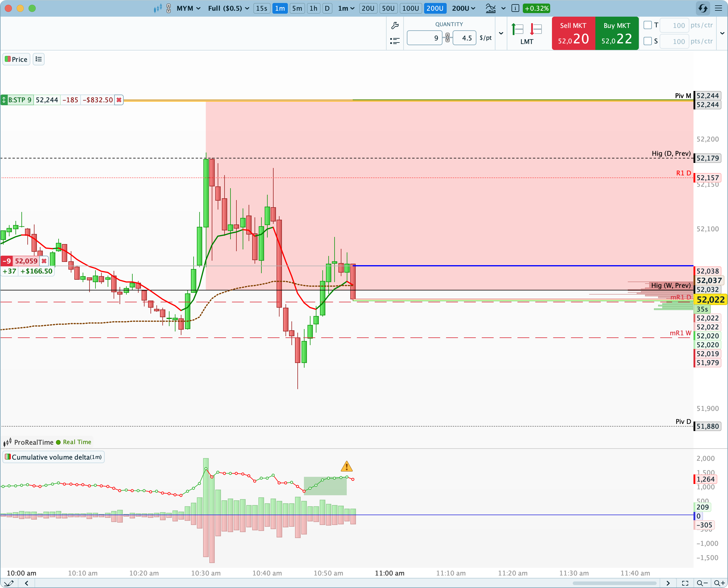The image size is (728, 588).
Task: Switch to the 1h timeframe
Action: point(313,8)
